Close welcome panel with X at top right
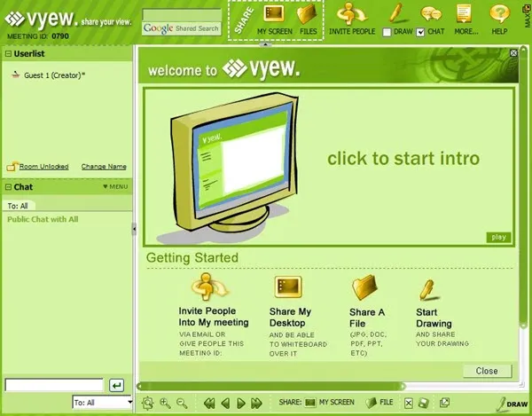 (x=513, y=53)
